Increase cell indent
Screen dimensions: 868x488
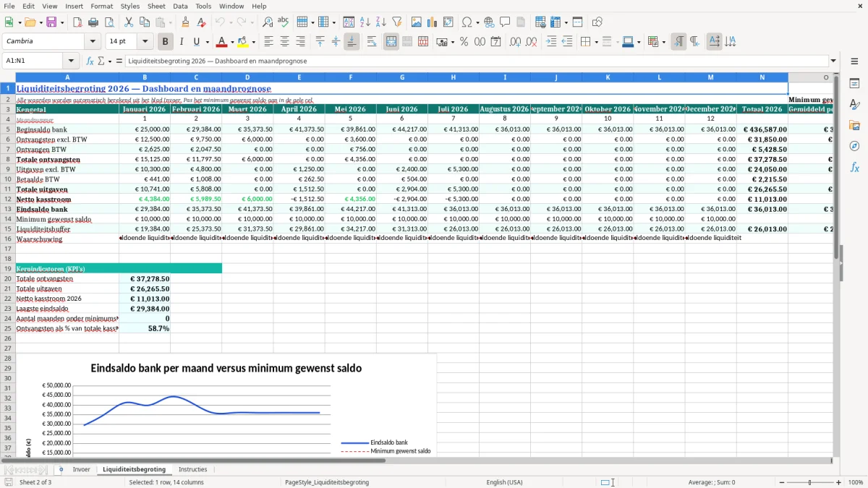(551, 42)
